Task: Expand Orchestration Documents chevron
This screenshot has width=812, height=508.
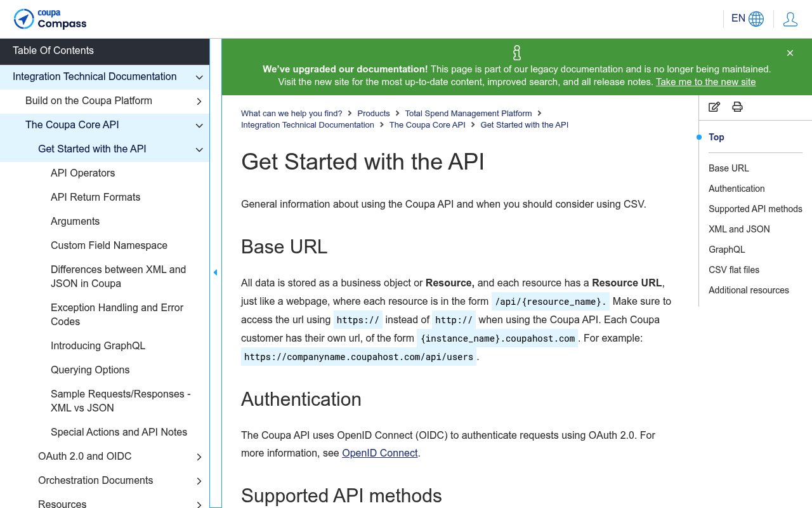Action: pyautogui.click(x=199, y=481)
